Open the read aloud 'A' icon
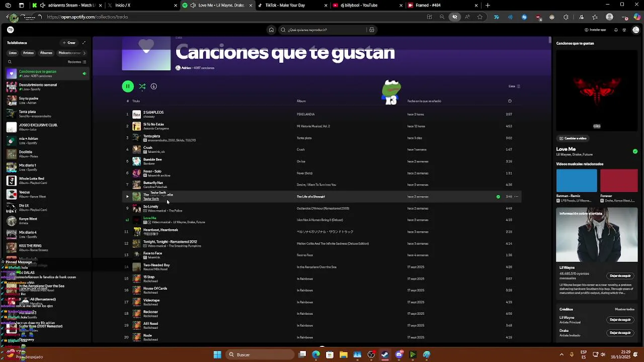 (467, 17)
